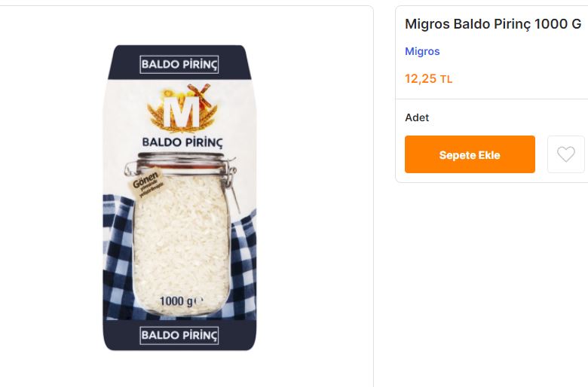This screenshot has width=588, height=387.
Task: Click the TL currency label
Action: pos(446,79)
